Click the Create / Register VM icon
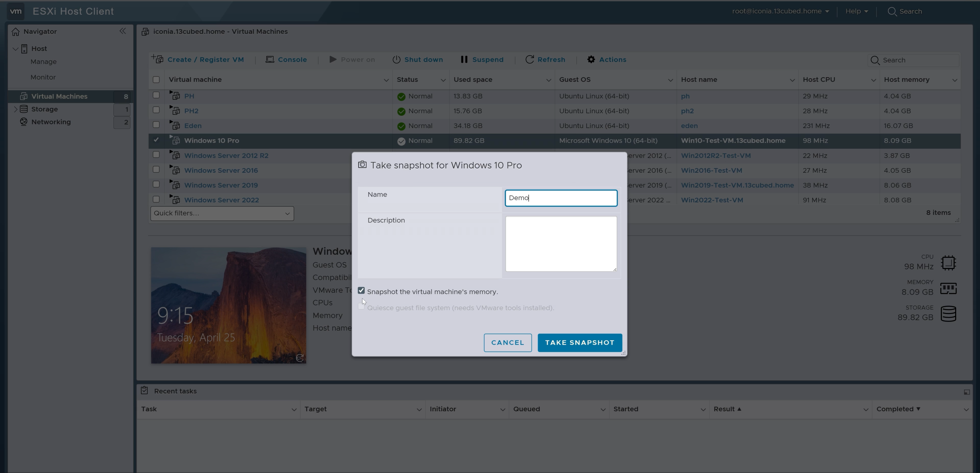This screenshot has height=473, width=980. 158,59
